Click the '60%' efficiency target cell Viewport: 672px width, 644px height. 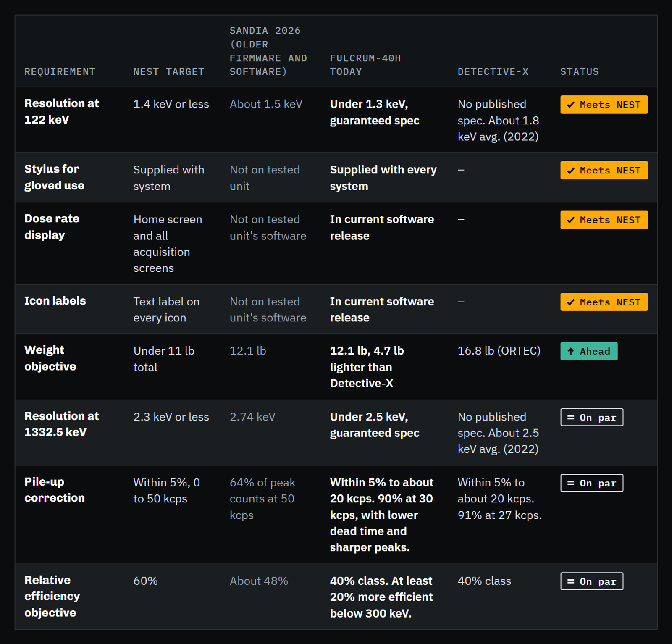(145, 581)
